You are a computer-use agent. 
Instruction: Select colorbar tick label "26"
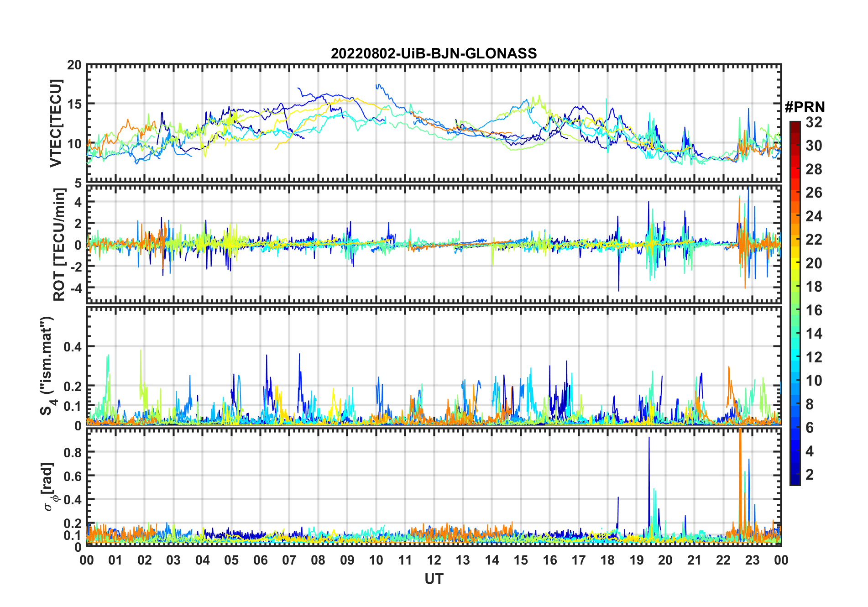point(814,193)
